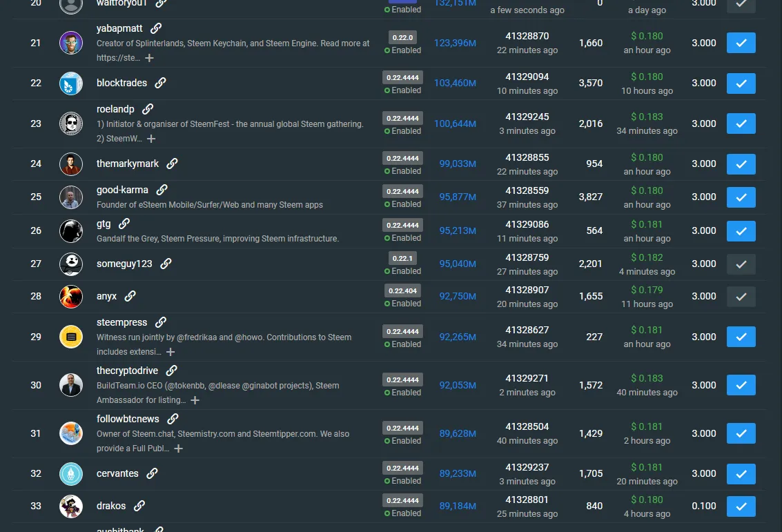Click version badge 0.22.404 for anyx
Screen dimensions: 782x532
click(402, 290)
